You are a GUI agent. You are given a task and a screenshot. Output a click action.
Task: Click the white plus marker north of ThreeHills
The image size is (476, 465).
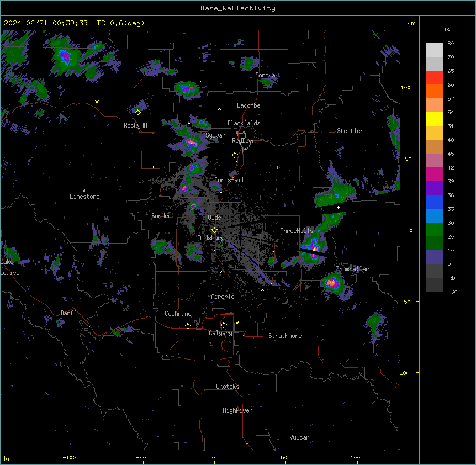pyautogui.click(x=338, y=207)
